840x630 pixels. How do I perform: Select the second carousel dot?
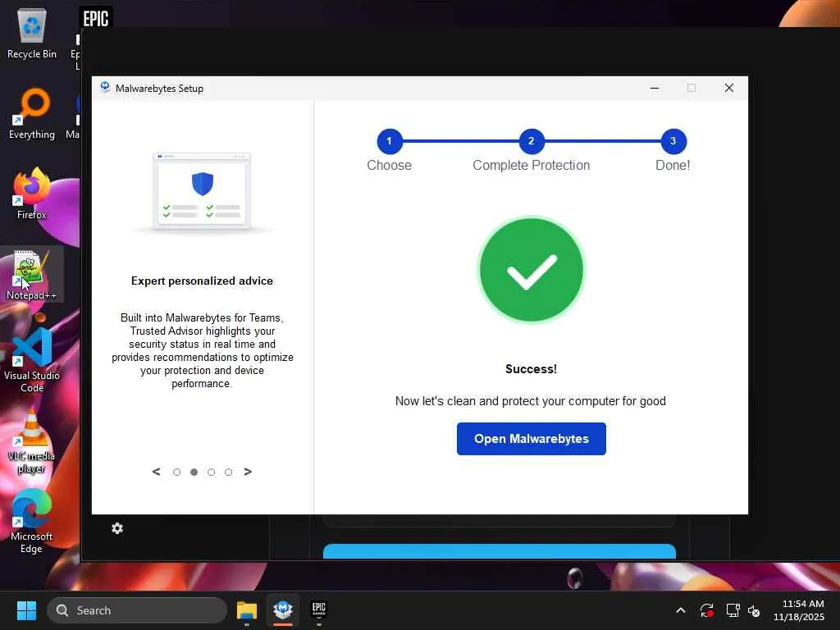click(194, 472)
